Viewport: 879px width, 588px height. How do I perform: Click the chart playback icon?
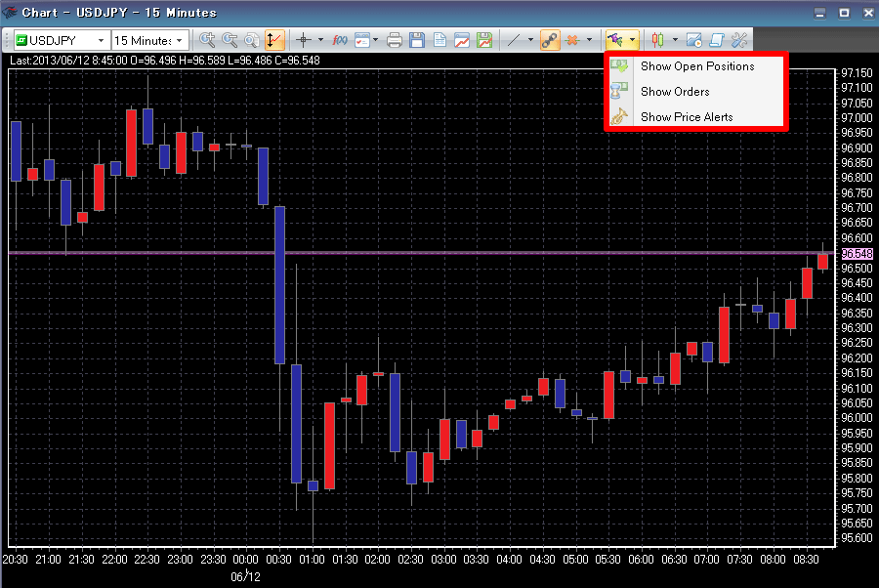(694, 40)
